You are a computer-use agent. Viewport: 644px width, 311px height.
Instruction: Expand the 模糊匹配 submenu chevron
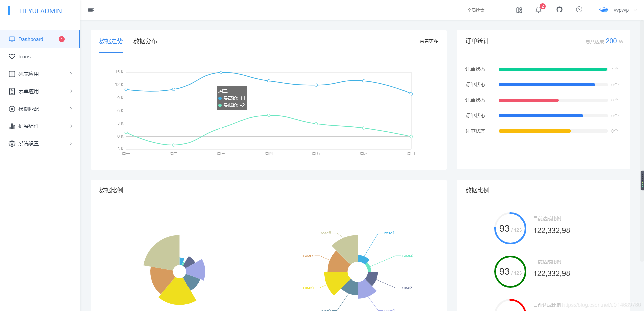coord(71,109)
